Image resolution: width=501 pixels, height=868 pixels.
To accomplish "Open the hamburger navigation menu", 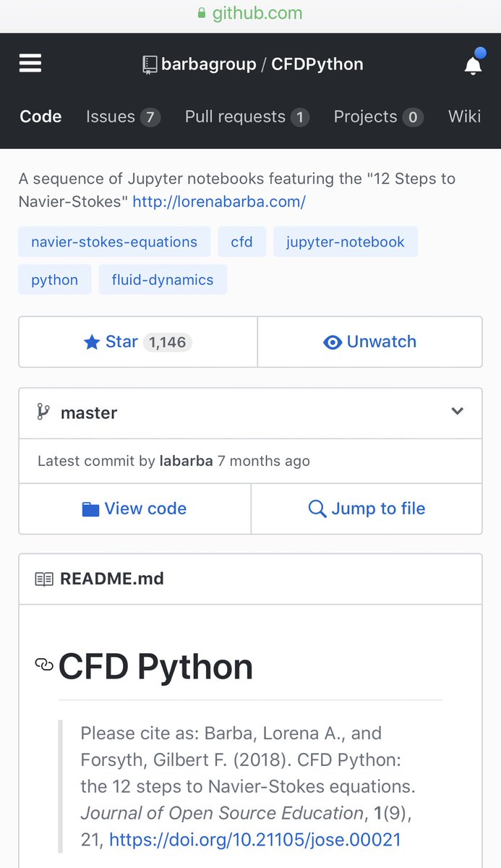I will (x=30, y=64).
